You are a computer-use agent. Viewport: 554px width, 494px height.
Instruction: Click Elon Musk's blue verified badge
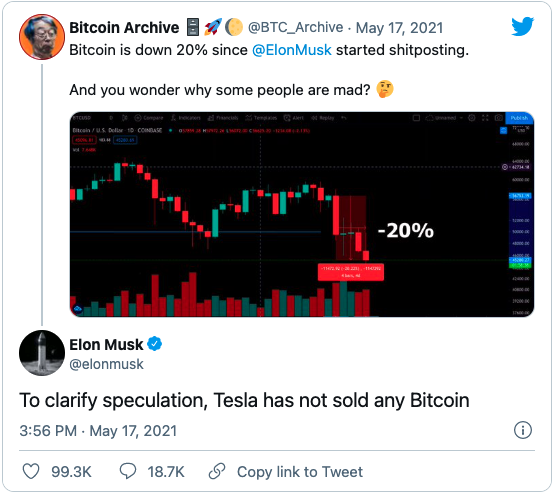tap(154, 344)
